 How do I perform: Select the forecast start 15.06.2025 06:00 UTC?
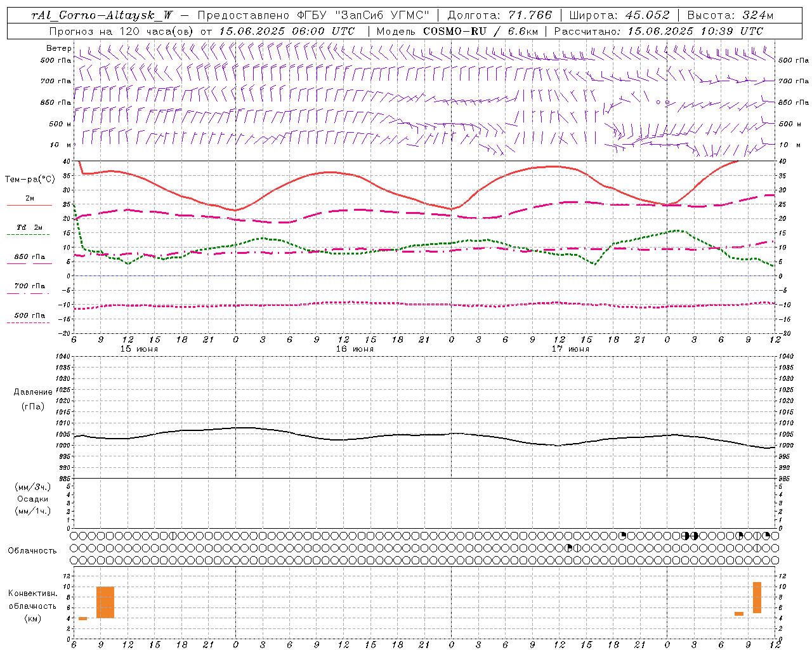(x=287, y=31)
